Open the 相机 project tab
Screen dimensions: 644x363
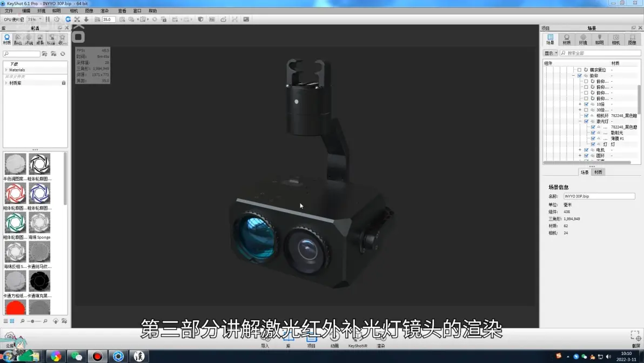[616, 39]
